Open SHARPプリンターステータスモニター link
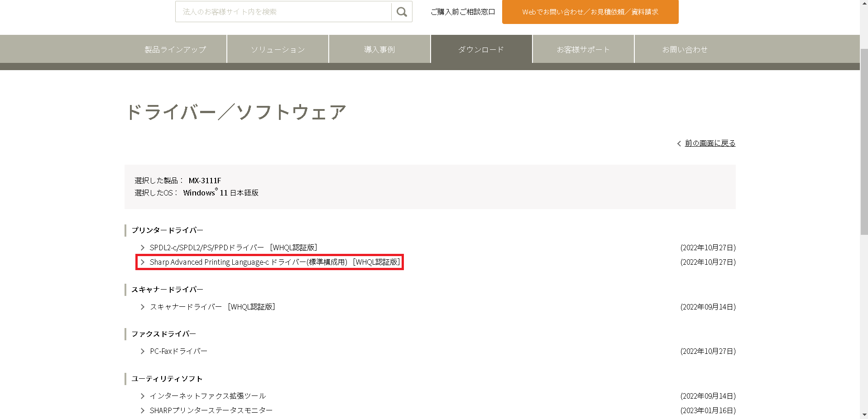The height and width of the screenshot is (419, 868). (x=211, y=410)
